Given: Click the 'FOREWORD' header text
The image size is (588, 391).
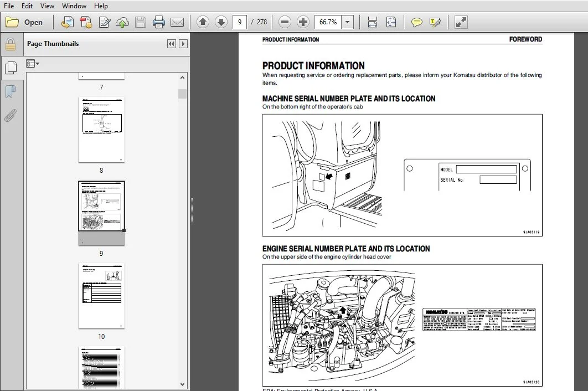Looking at the screenshot, I should [x=526, y=39].
